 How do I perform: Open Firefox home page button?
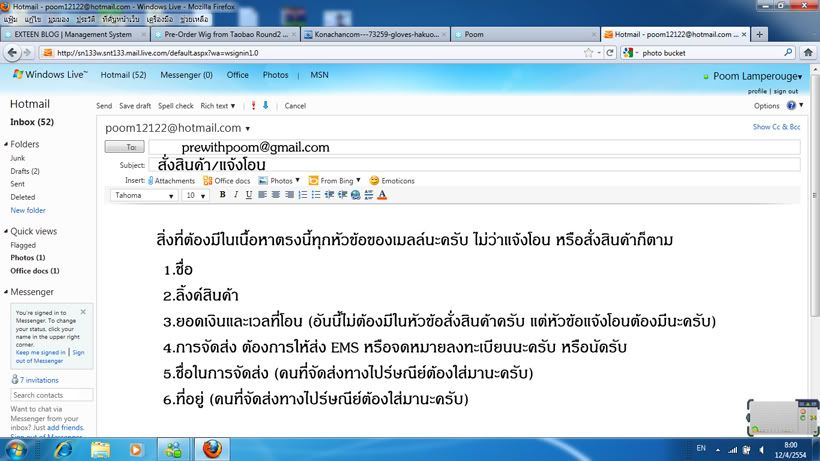tap(808, 52)
